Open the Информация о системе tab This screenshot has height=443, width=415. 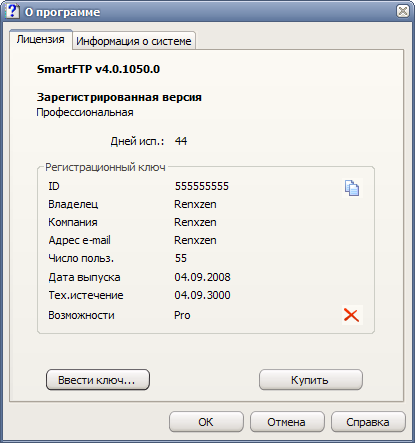click(134, 41)
